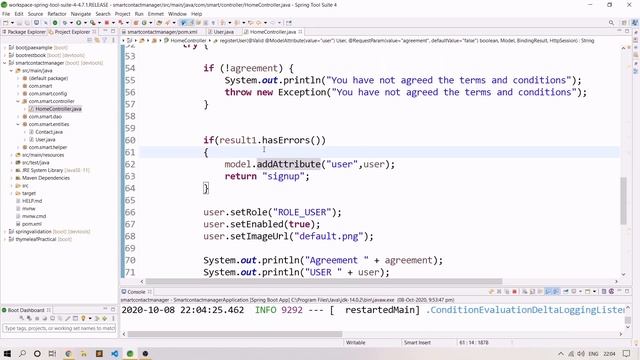Collapse the smartcontactmanager project
Viewport: 640px width, 360px height.
(5, 63)
